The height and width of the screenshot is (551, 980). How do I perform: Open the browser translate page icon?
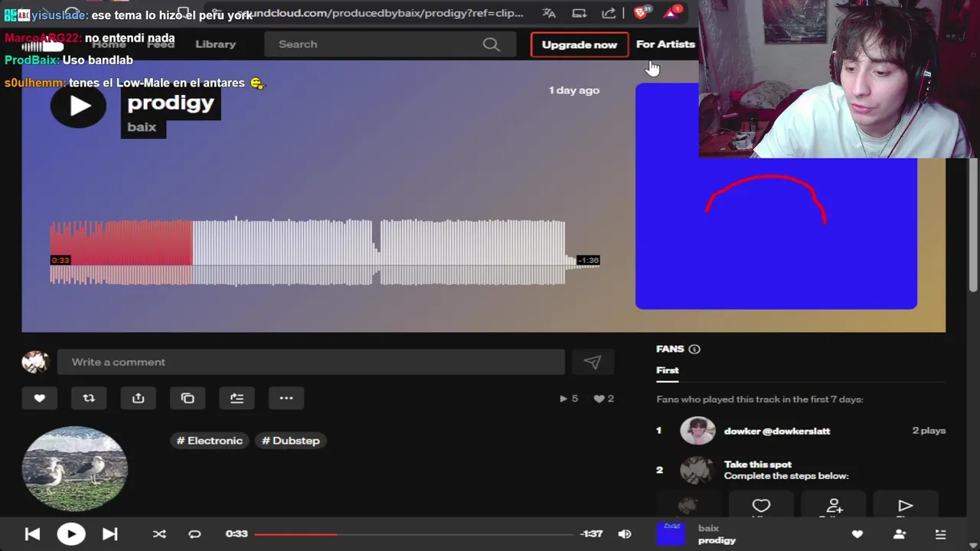[549, 13]
